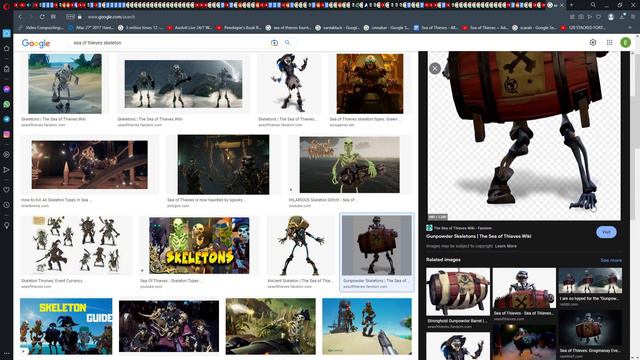Search open tabs magnifier icon
This screenshot has width=640, height=360.
pos(593,5)
